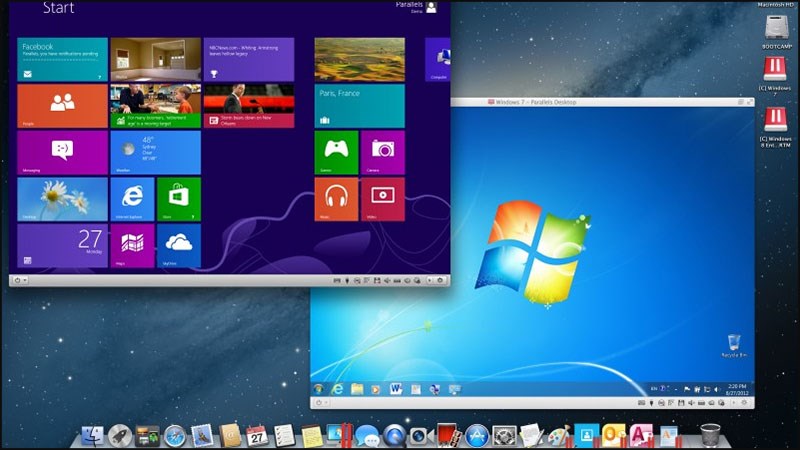
Task: Open System Preferences in the Dock
Action: [504, 436]
